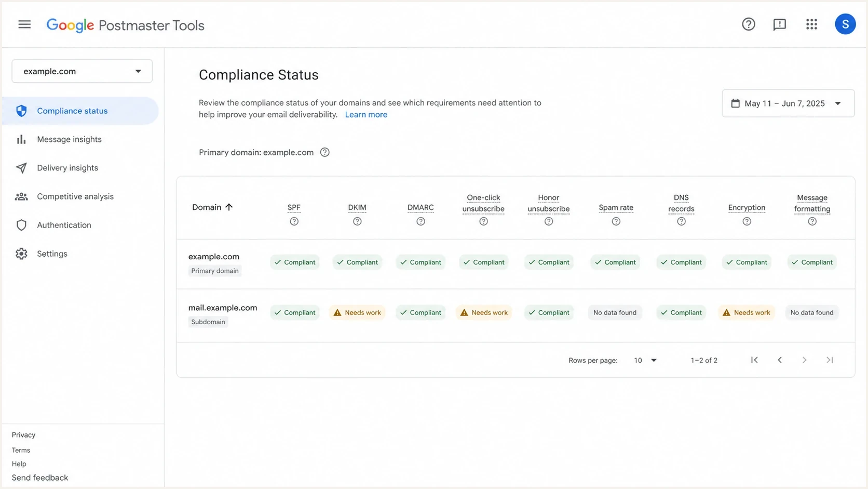Open the send feedback icon in header
Screen dimensions: 868x489
(x=779, y=24)
